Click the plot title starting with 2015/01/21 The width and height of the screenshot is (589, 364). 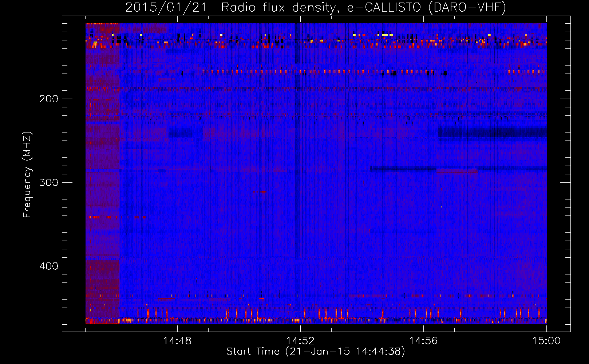click(x=316, y=7)
